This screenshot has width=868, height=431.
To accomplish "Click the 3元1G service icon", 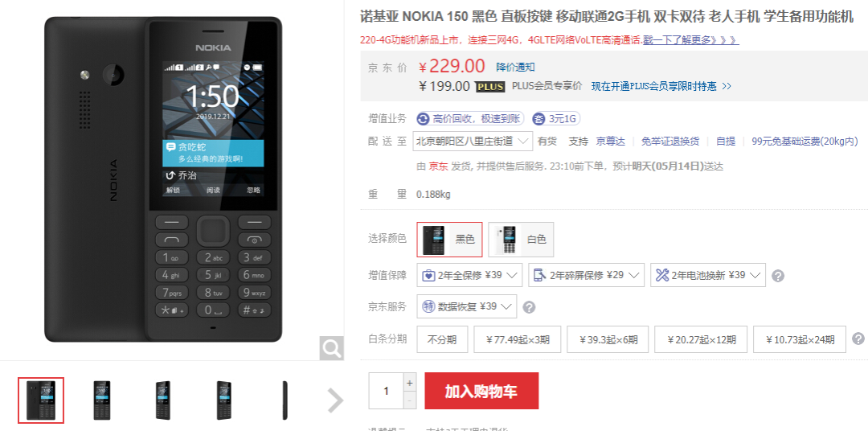I will point(538,118).
